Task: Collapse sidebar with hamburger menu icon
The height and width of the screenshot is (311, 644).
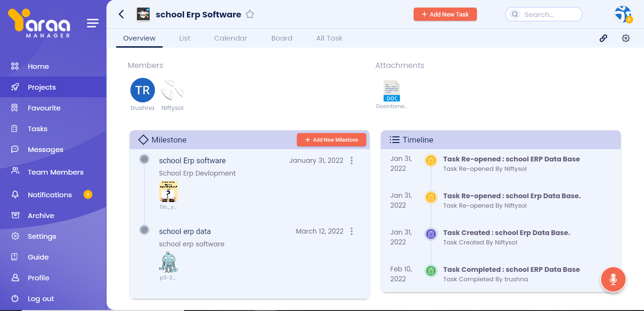Action: pyautogui.click(x=93, y=23)
